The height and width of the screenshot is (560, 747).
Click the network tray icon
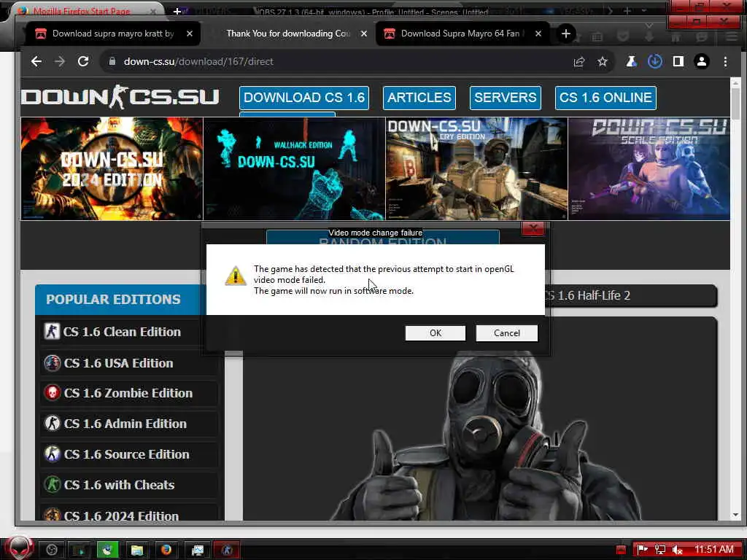click(660, 550)
